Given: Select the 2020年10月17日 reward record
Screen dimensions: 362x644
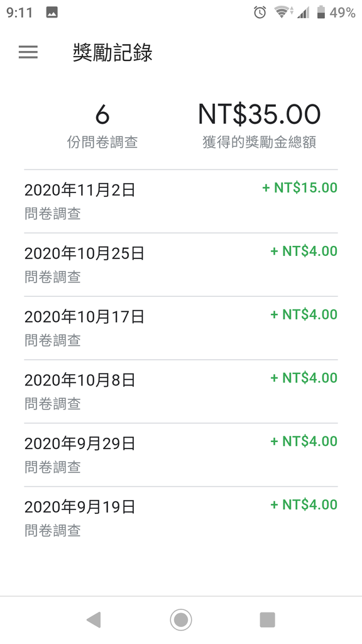Looking at the screenshot, I should (x=181, y=328).
